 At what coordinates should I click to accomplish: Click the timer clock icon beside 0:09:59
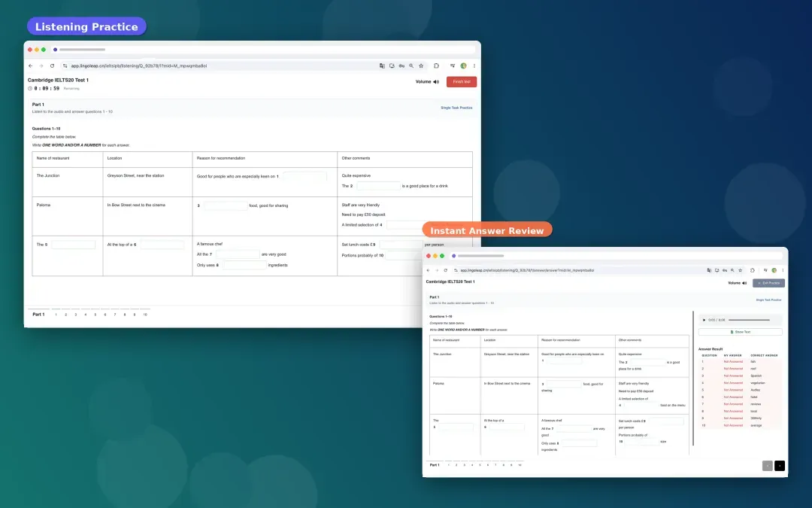pyautogui.click(x=30, y=89)
